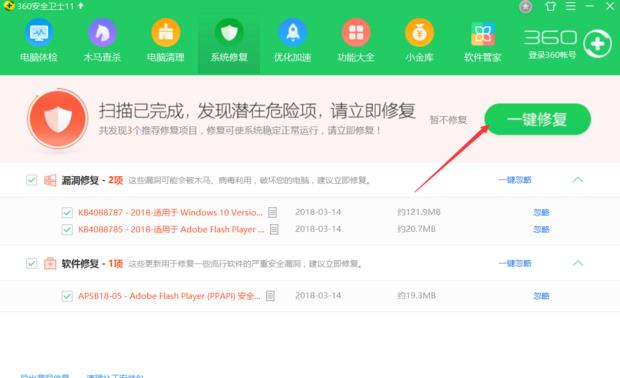
Task: Open 功能大全 features grid icon
Action: pos(356,33)
